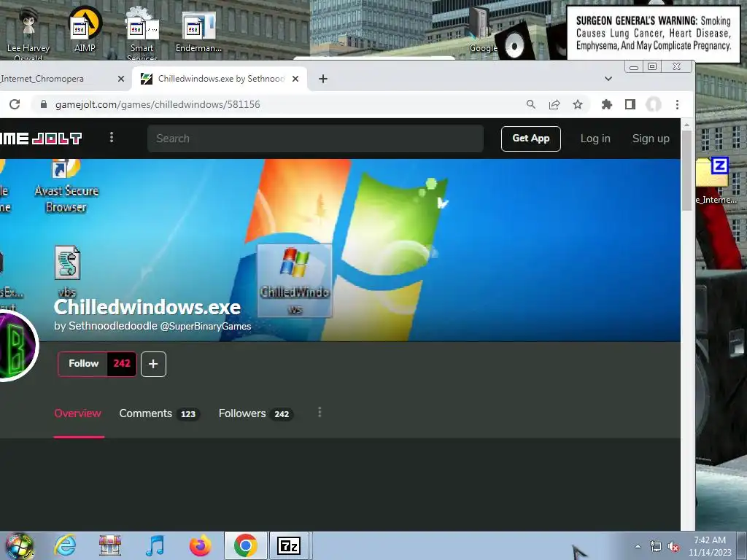This screenshot has height=560, width=747.
Task: Open the Windows Start orb
Action: click(x=19, y=545)
